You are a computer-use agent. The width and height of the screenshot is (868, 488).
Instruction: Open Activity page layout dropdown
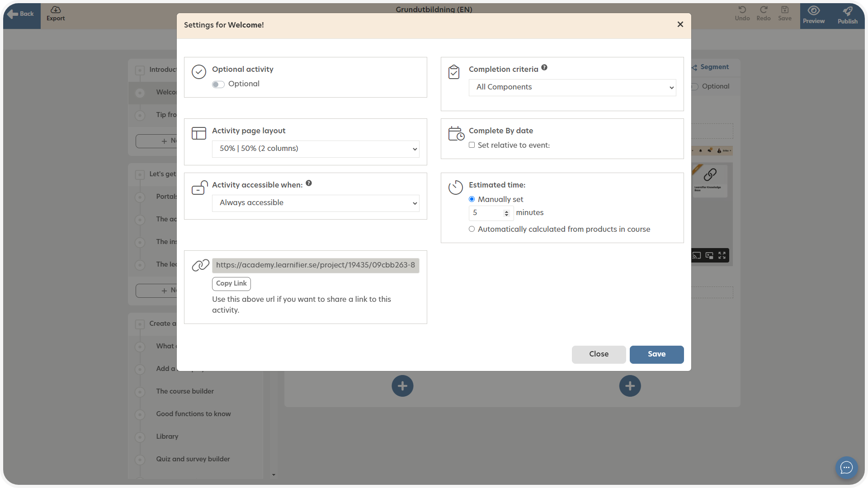[315, 149]
